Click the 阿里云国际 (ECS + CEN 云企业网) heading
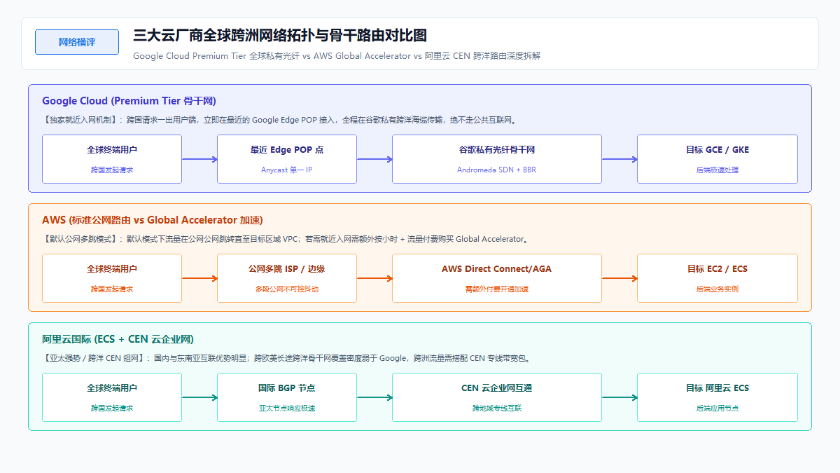The width and height of the screenshot is (840, 473). [x=118, y=339]
